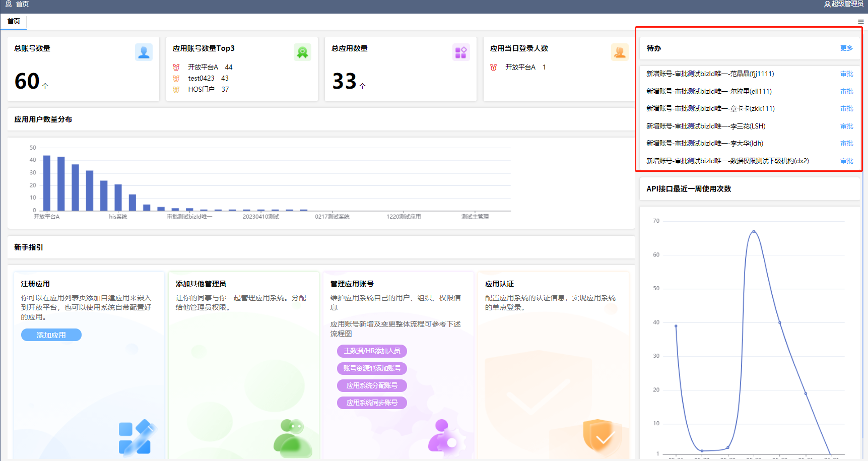
Task: Click the medal icon beside HOS门户
Action: 176,90
